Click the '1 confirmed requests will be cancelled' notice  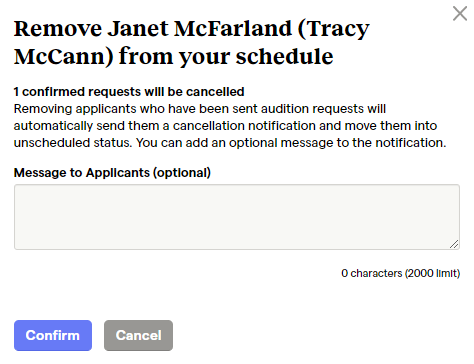(x=129, y=92)
